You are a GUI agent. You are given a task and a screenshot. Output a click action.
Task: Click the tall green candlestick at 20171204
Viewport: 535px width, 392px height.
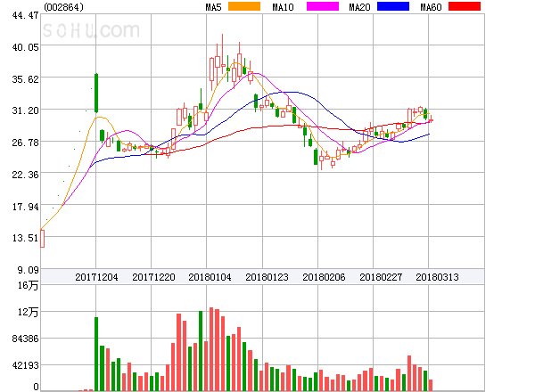point(96,93)
